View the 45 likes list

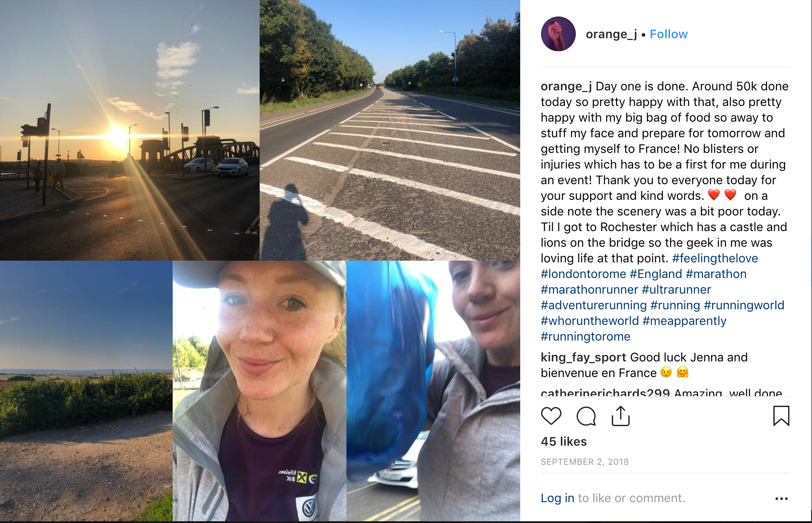coord(564,441)
